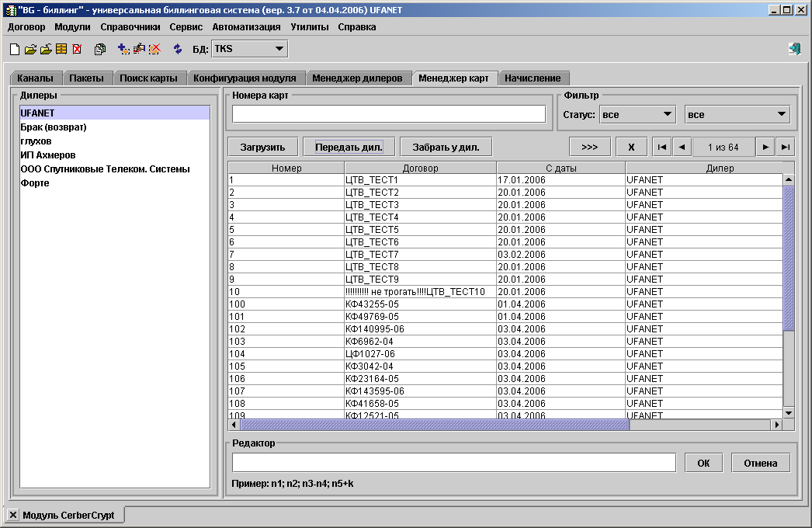
Task: Click the new blank document toolbar icon
Action: click(15, 49)
